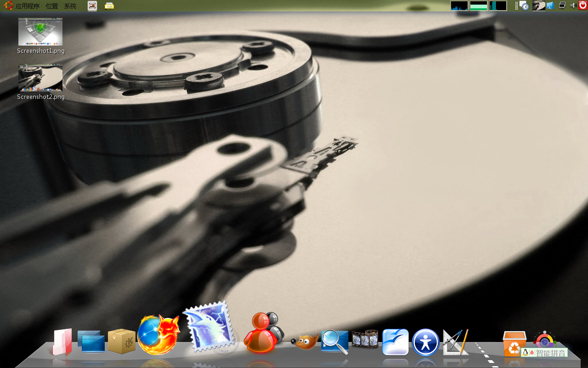Image resolution: width=588 pixels, height=368 pixels.
Task: Open the yellow file drawer panel icon
Action: pyautogui.click(x=109, y=6)
